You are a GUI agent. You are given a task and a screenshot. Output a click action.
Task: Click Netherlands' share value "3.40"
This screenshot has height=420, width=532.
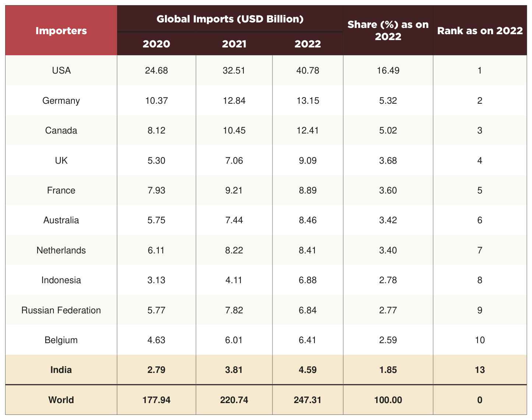coord(388,250)
